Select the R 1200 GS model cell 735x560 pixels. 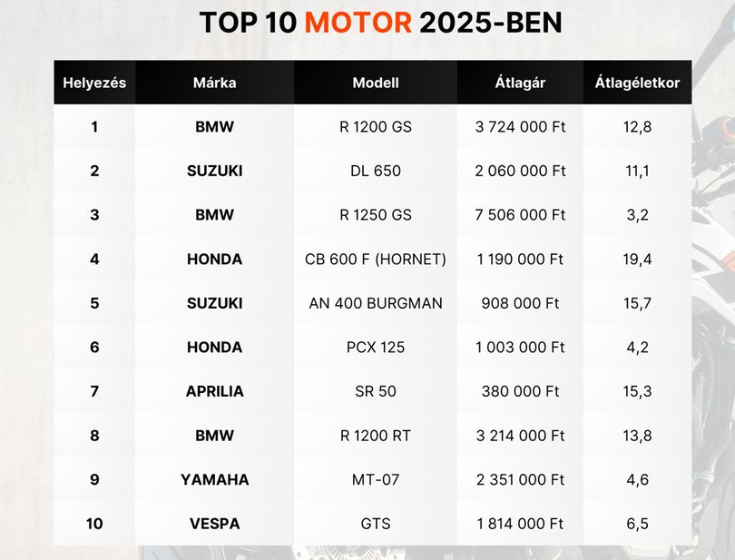[376, 127]
